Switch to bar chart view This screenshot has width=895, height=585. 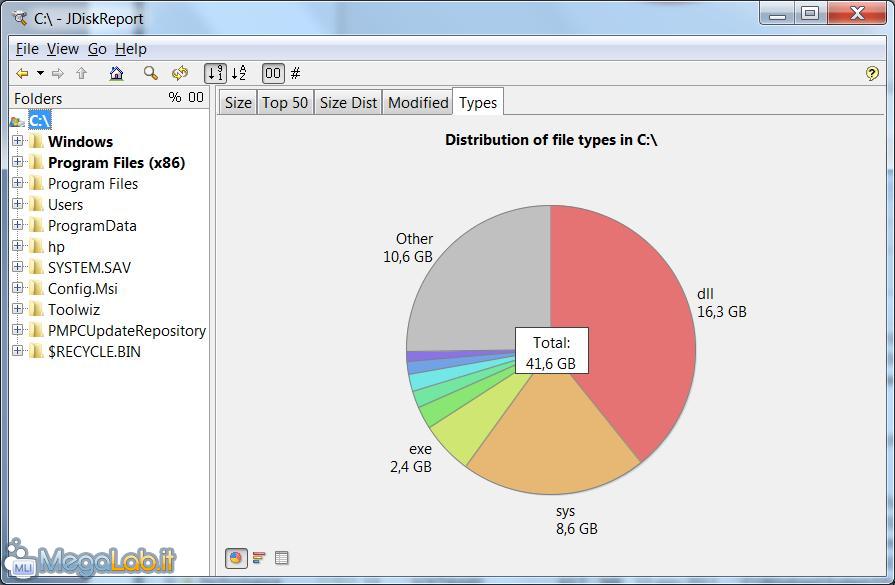pyautogui.click(x=259, y=558)
